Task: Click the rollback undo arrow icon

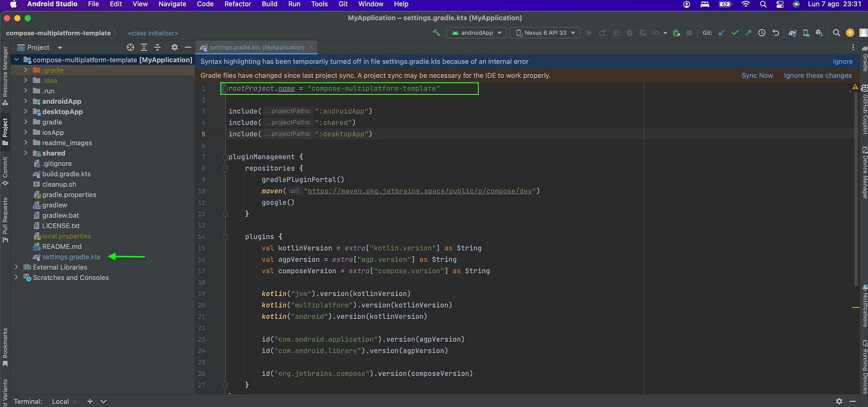Action: 776,33
